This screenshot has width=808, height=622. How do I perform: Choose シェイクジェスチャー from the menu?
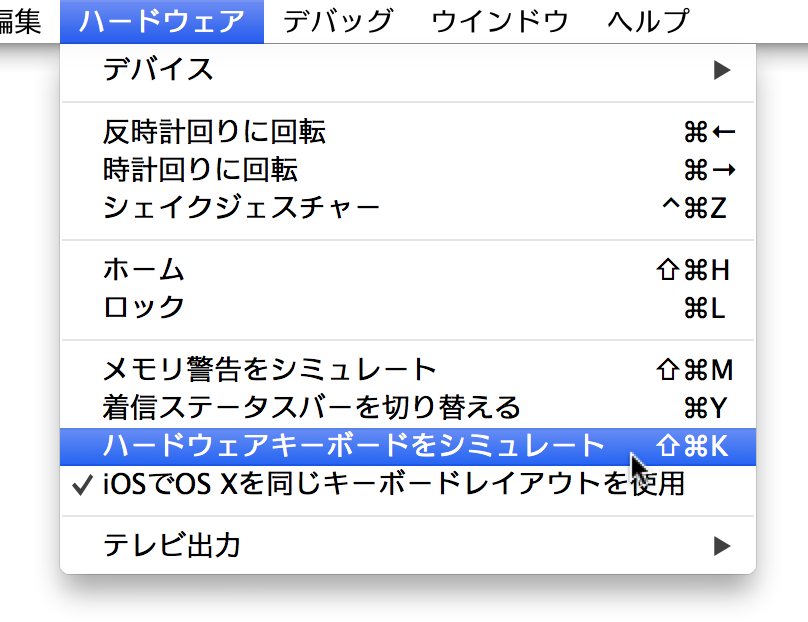[408, 208]
